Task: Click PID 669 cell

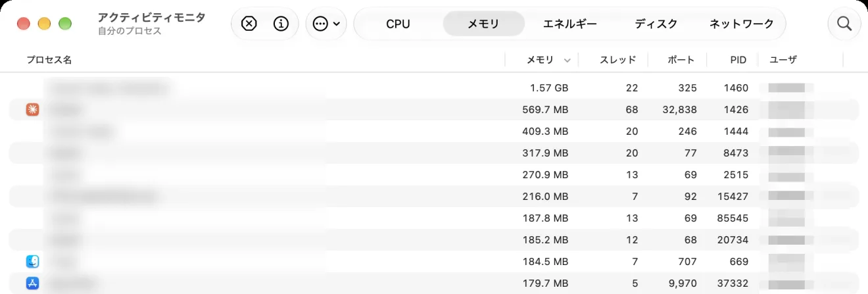Action: (x=739, y=262)
